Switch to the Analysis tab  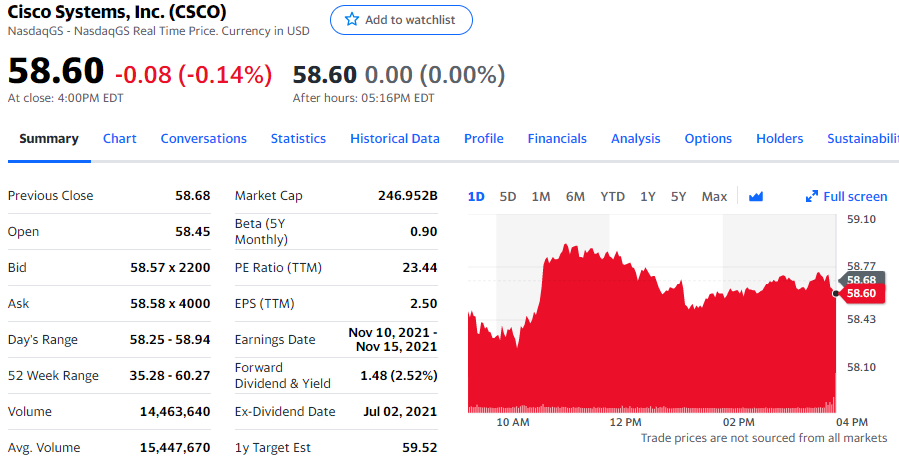click(636, 139)
